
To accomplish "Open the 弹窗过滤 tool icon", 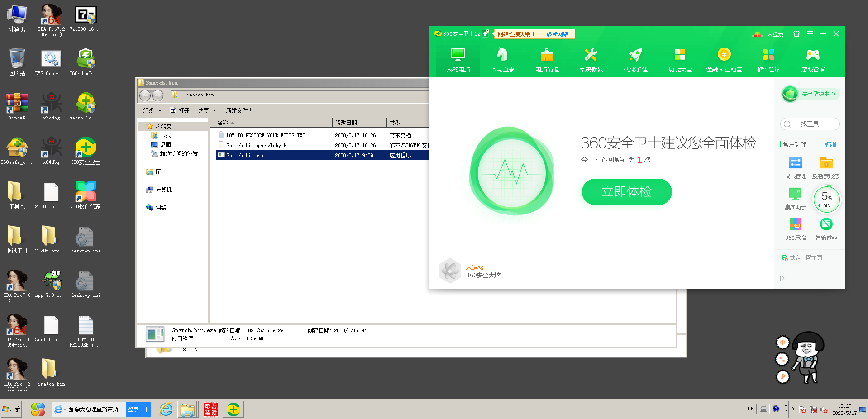I will point(826,229).
